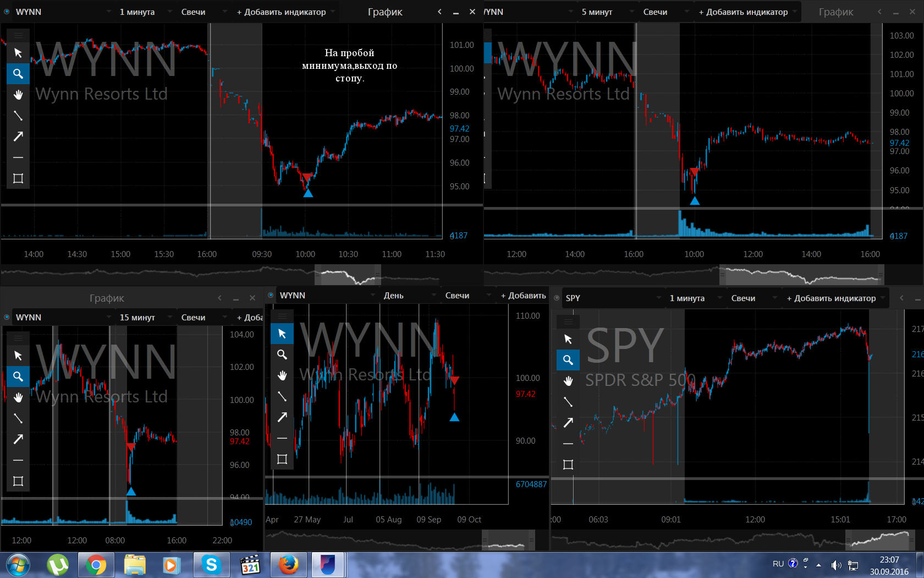Select zoom tool in WYNN 1 минута chart
Image resolution: width=924 pixels, height=578 pixels.
18,74
